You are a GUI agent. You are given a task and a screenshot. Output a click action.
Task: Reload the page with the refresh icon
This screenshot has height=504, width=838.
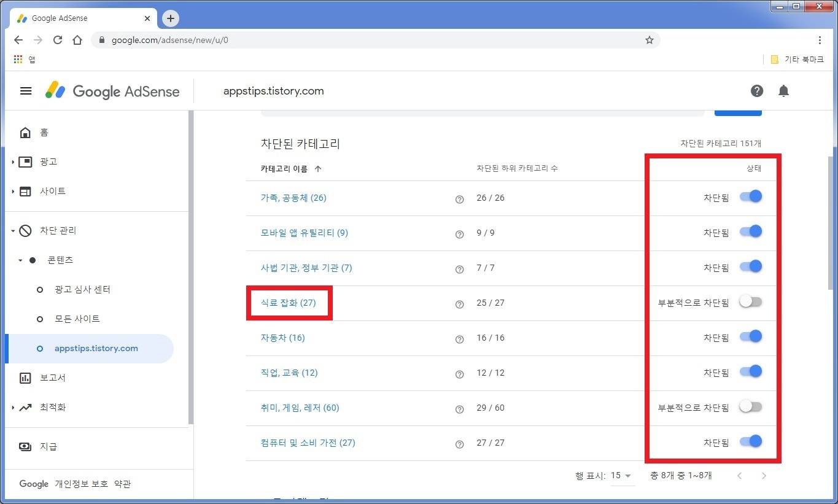[58, 40]
